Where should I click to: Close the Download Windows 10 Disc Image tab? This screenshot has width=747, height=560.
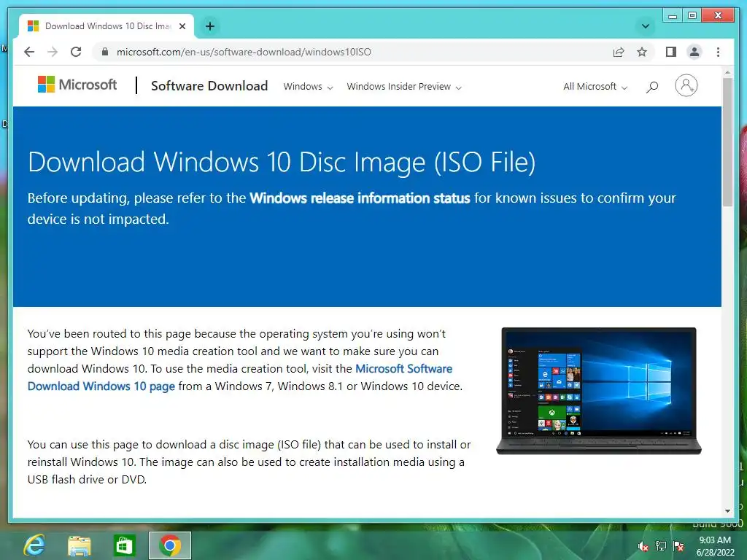(x=182, y=26)
